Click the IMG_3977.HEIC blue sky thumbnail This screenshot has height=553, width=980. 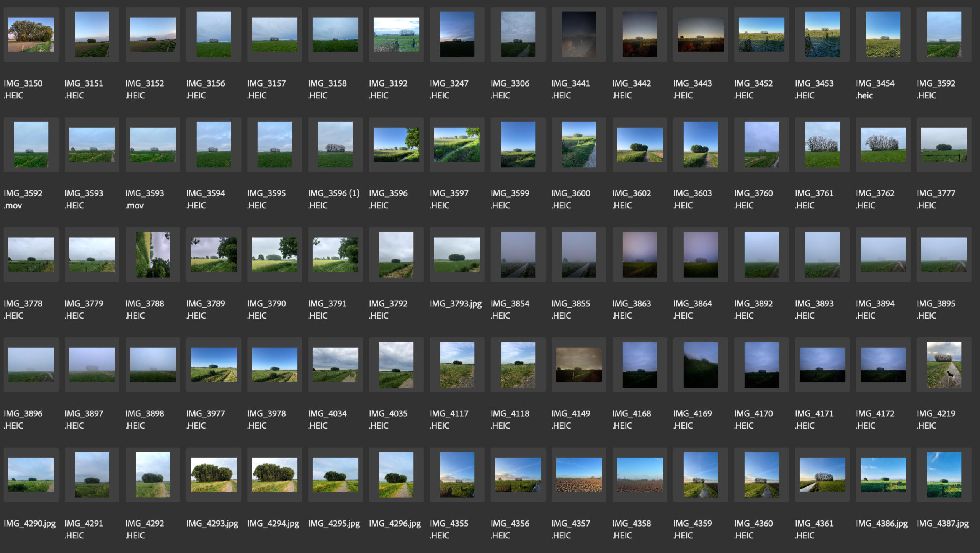[x=214, y=365]
